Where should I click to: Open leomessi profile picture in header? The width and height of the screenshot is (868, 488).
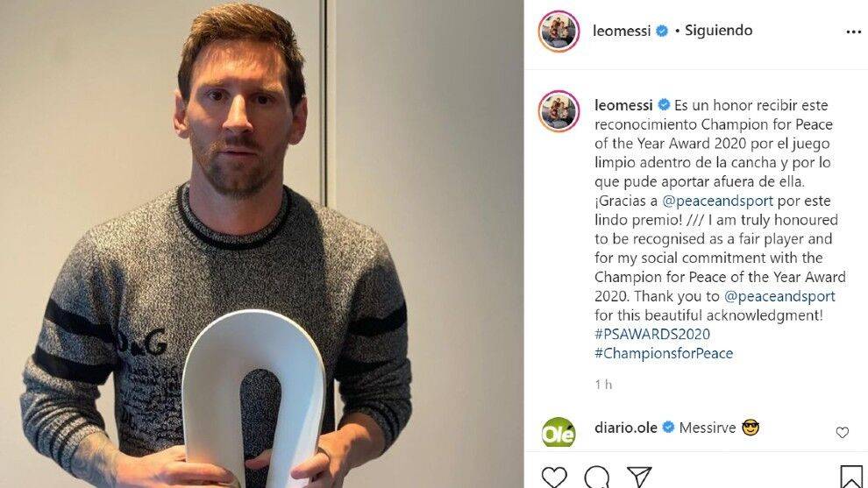pyautogui.click(x=559, y=31)
